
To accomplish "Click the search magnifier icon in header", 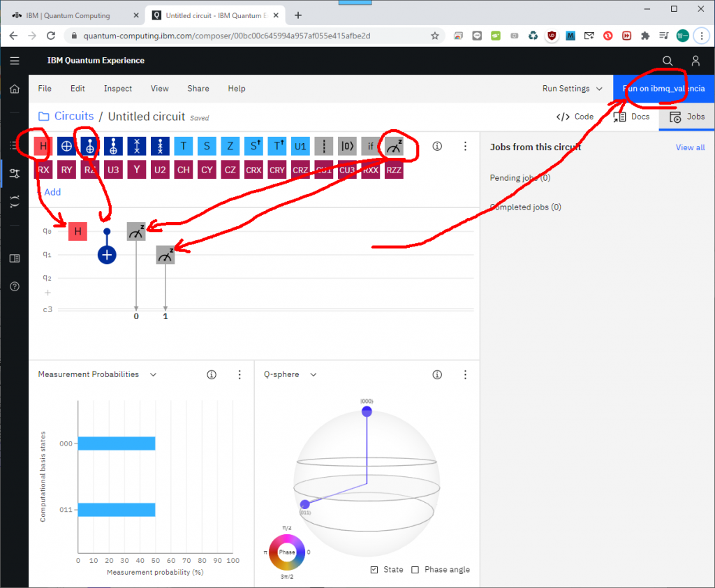I will point(668,61).
